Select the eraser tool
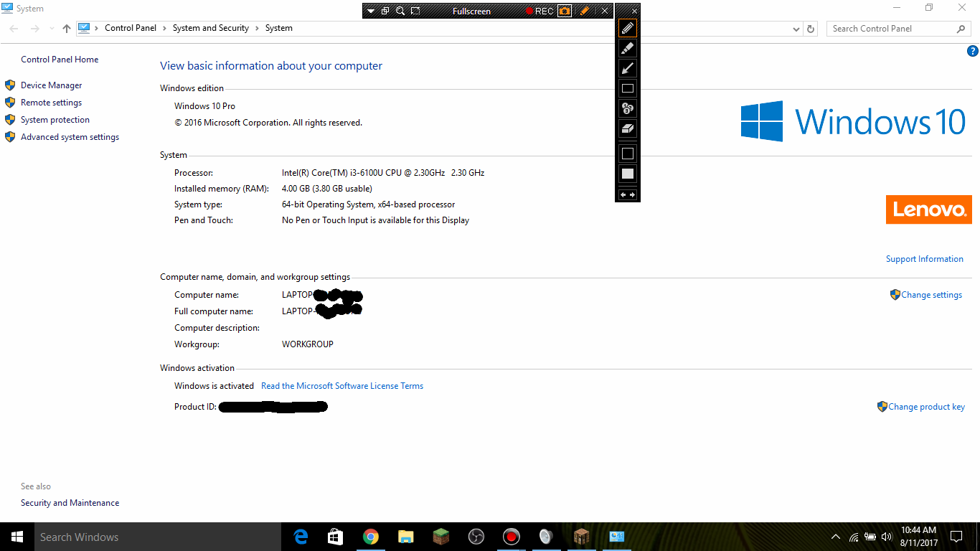Viewport: 980px width, 551px height. click(x=628, y=128)
